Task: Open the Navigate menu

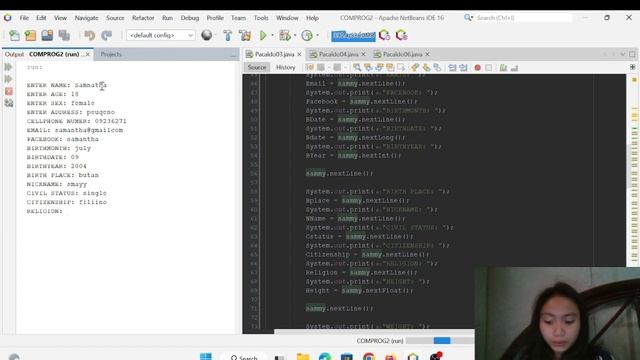Action: [x=87, y=18]
